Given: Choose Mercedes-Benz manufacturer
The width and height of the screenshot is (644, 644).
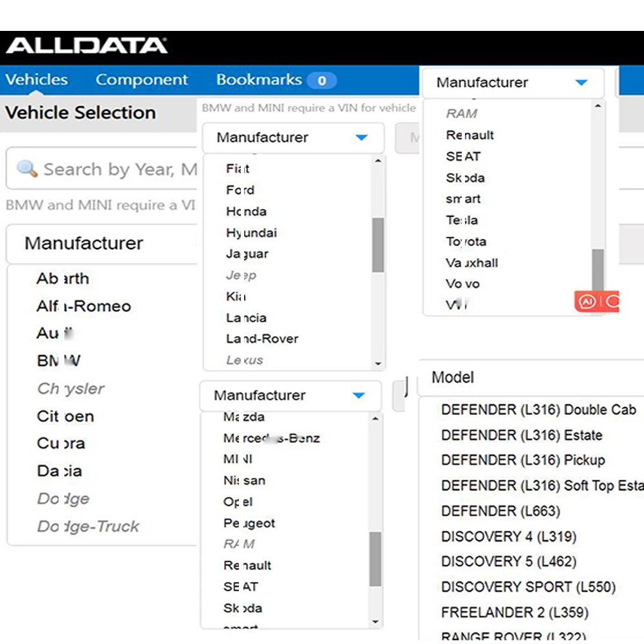Looking at the screenshot, I should (x=272, y=438).
